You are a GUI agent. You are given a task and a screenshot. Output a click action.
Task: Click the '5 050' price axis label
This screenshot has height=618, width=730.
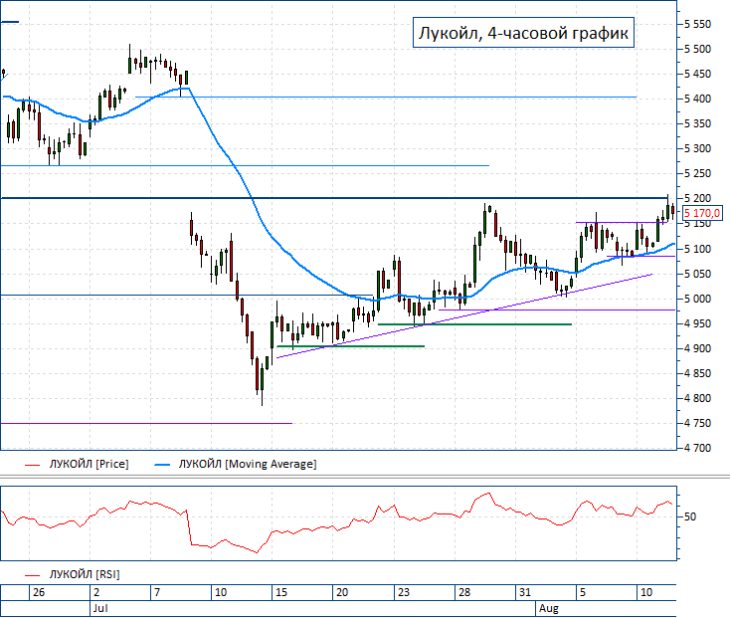click(x=697, y=274)
